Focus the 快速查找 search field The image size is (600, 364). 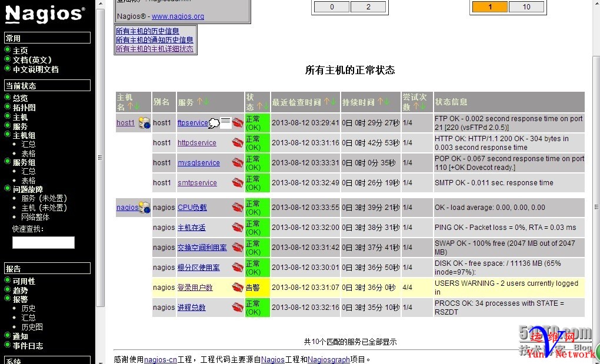coord(44,242)
